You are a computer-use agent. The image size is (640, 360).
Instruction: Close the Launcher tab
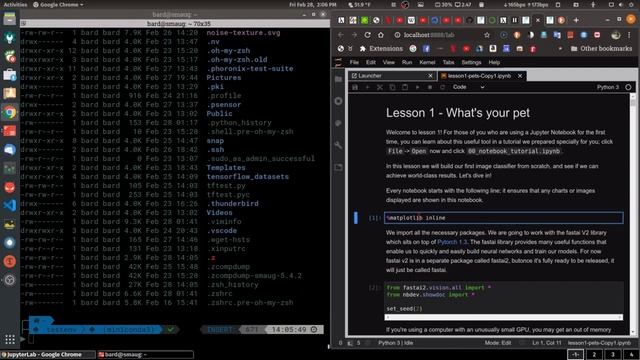point(430,76)
